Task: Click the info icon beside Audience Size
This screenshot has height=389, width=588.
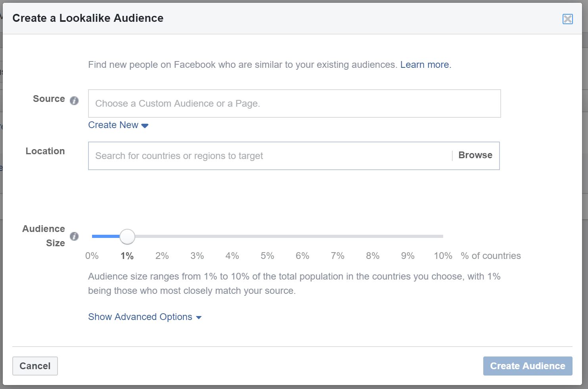Action: pos(74,237)
